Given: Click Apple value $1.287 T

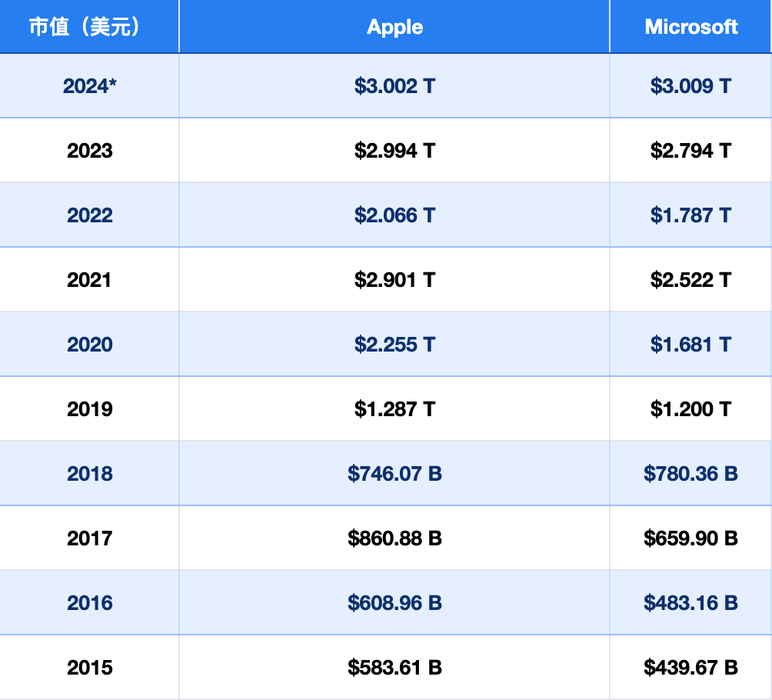Looking at the screenshot, I should click(x=394, y=409).
